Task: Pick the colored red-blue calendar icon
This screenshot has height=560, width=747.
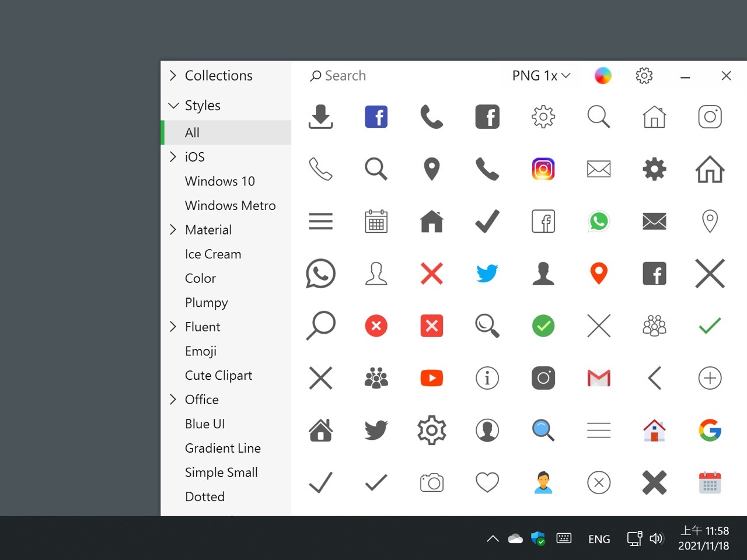Action: 710,482
